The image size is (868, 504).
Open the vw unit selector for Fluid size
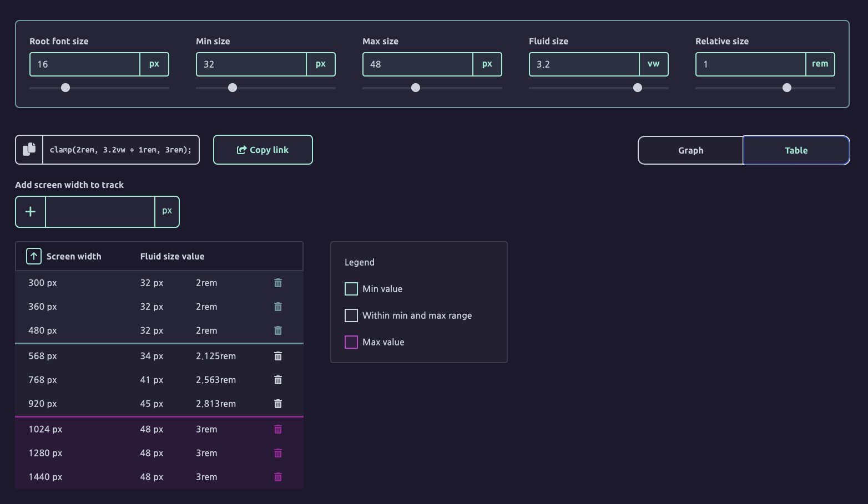coord(654,64)
